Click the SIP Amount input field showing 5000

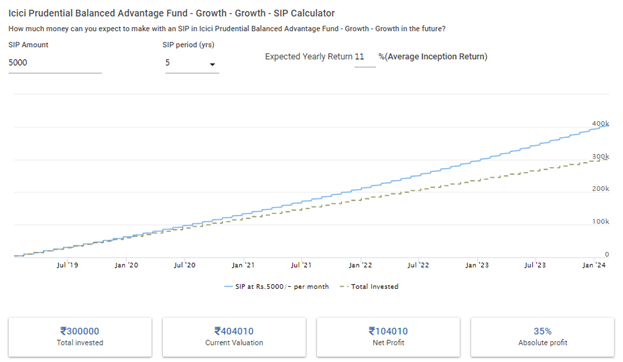coord(55,63)
